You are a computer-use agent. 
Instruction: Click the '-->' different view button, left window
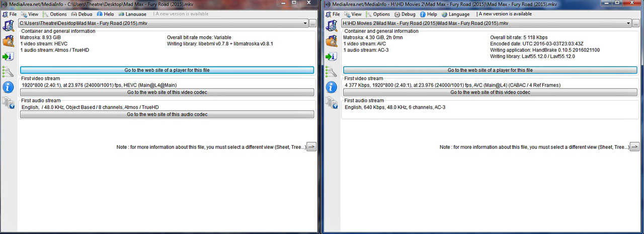pos(311,147)
